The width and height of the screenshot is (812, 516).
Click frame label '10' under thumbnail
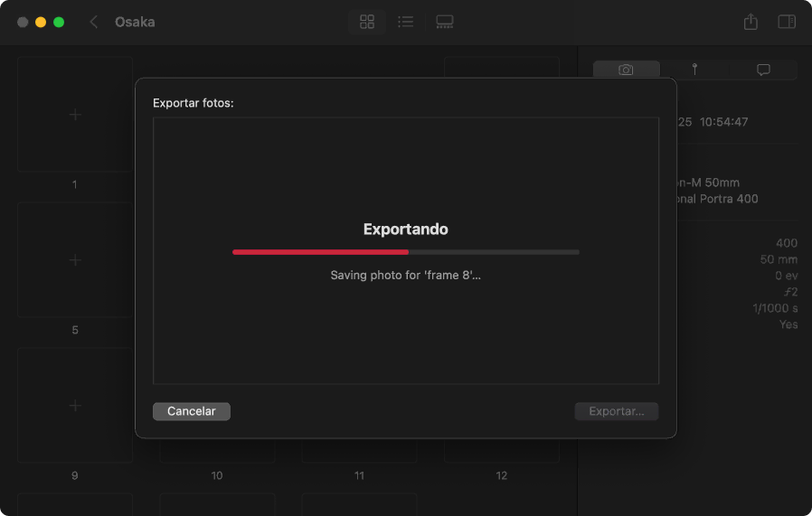[217, 475]
